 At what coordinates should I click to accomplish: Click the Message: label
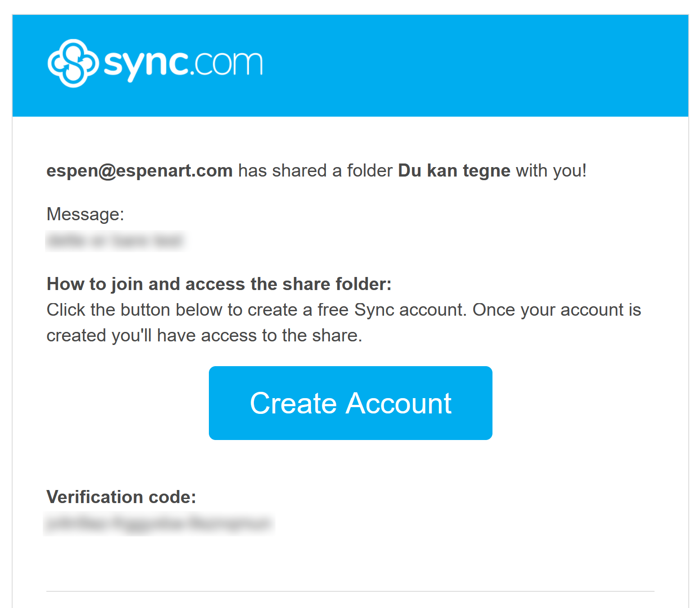click(x=86, y=214)
